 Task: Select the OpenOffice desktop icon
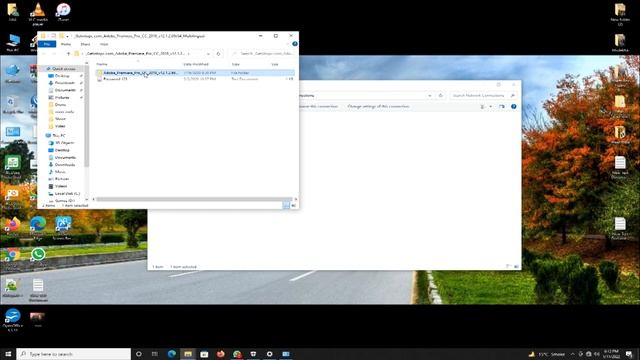[x=13, y=320]
